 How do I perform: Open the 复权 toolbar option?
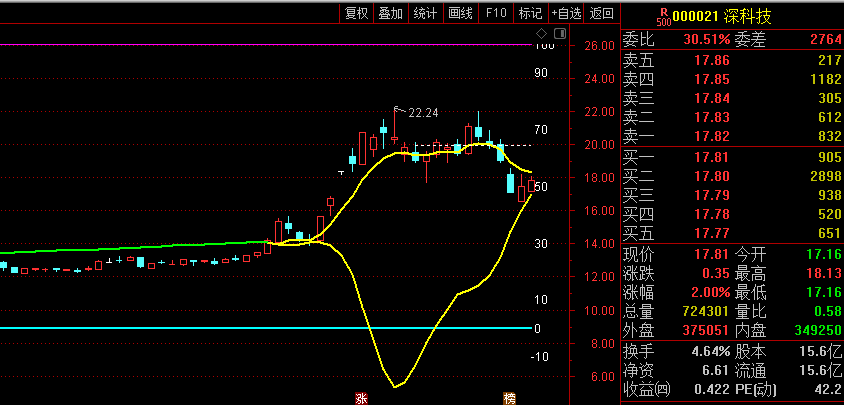click(x=356, y=13)
